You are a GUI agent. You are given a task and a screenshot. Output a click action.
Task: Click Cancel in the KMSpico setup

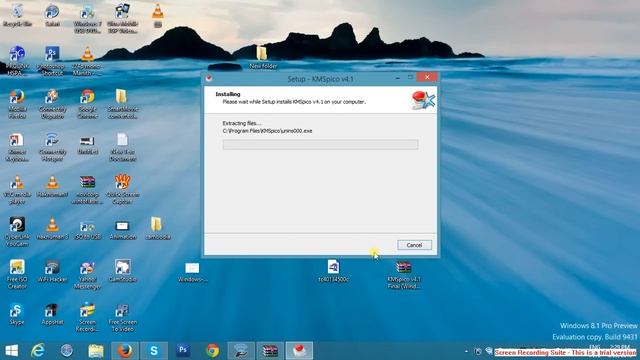[414, 245]
